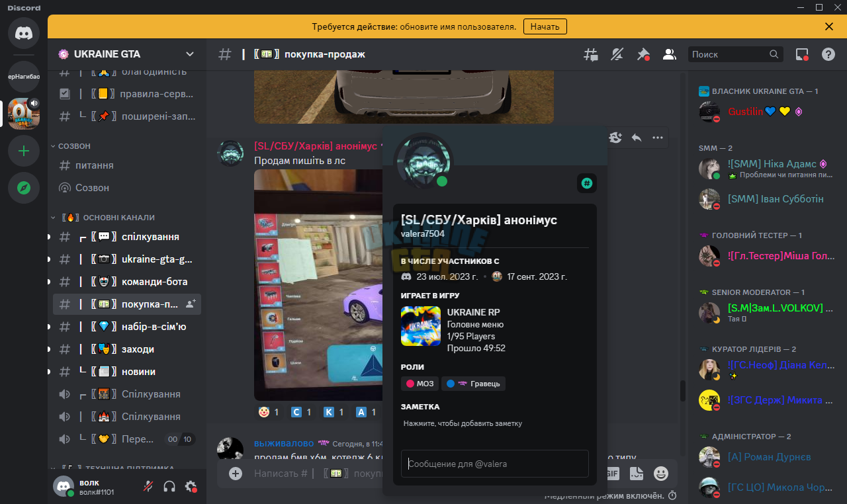Click the Начать button in banner
847x504 pixels.
[545, 26]
